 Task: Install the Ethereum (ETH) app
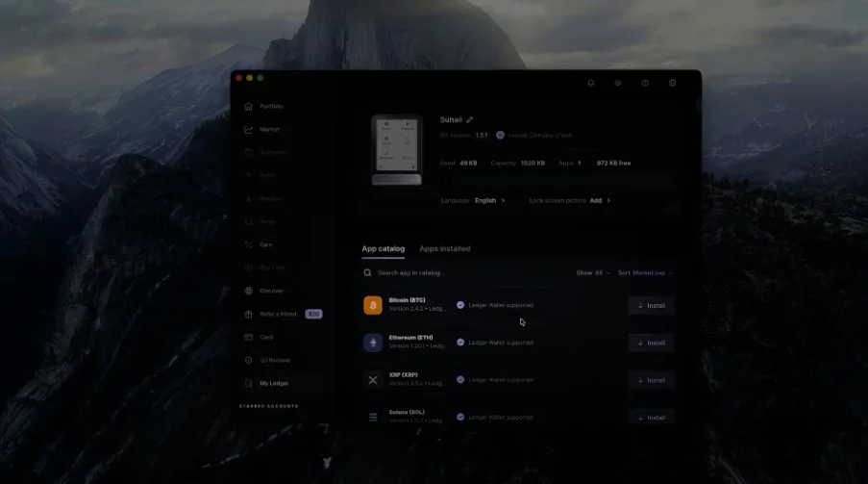point(651,344)
